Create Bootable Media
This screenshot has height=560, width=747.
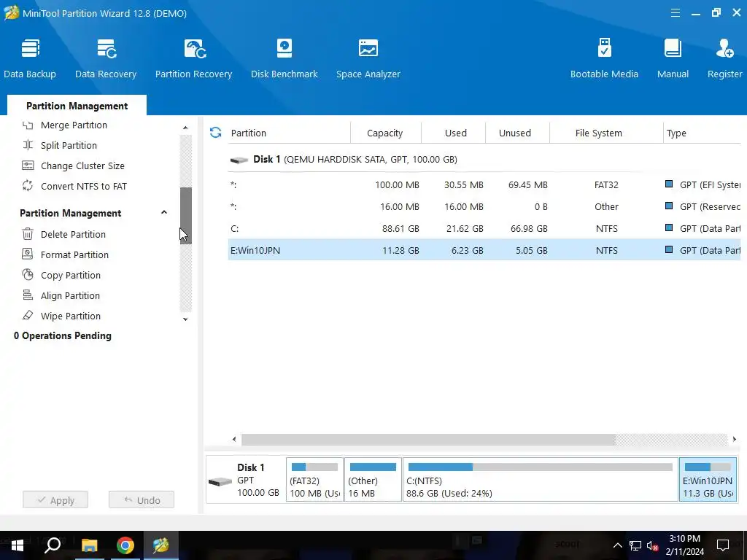point(604,58)
